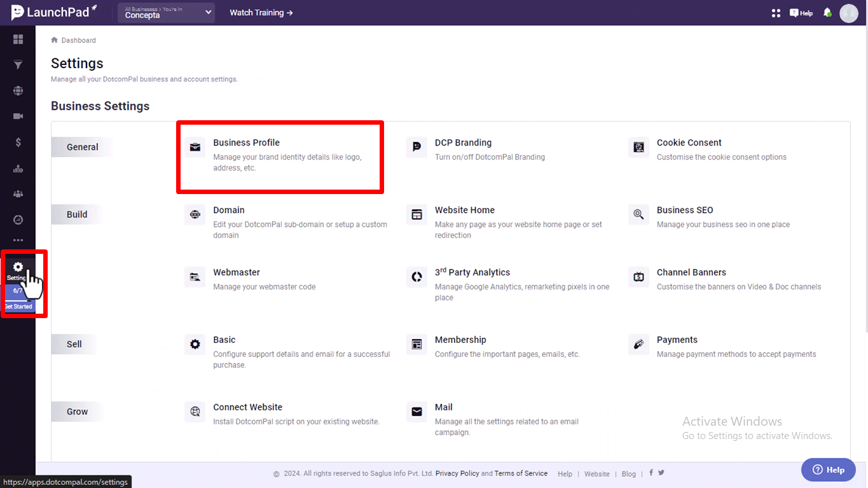
Task: Select the General settings tab
Action: [x=83, y=147]
